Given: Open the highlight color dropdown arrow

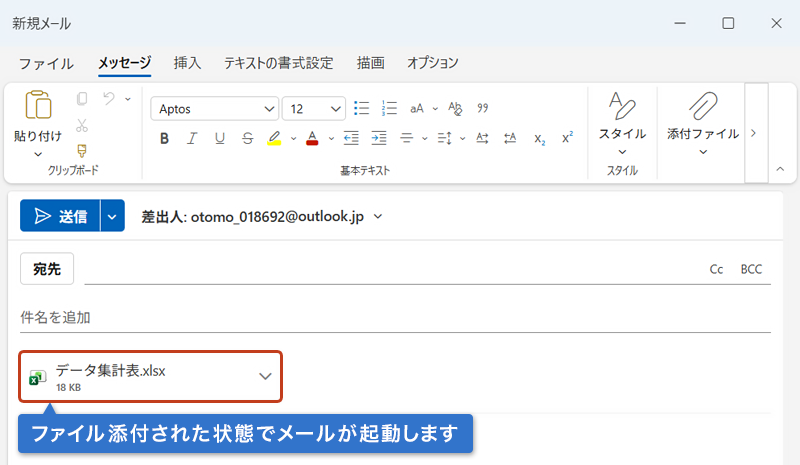Looking at the screenshot, I should [x=293, y=138].
